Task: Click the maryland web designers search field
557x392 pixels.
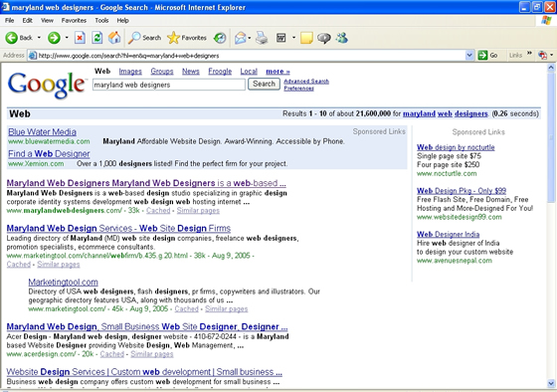Action: pos(169,85)
